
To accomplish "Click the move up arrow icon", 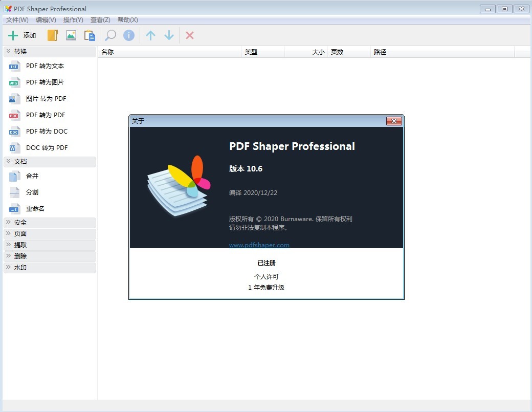I will pyautogui.click(x=150, y=35).
